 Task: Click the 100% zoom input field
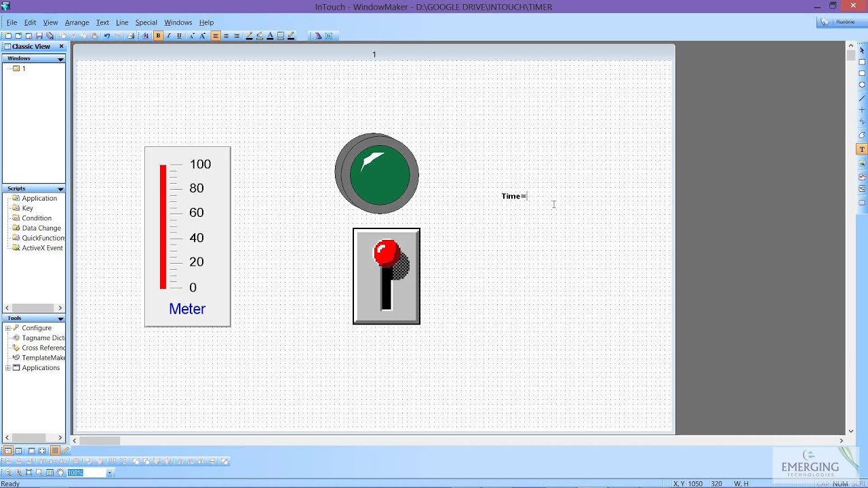coord(87,472)
